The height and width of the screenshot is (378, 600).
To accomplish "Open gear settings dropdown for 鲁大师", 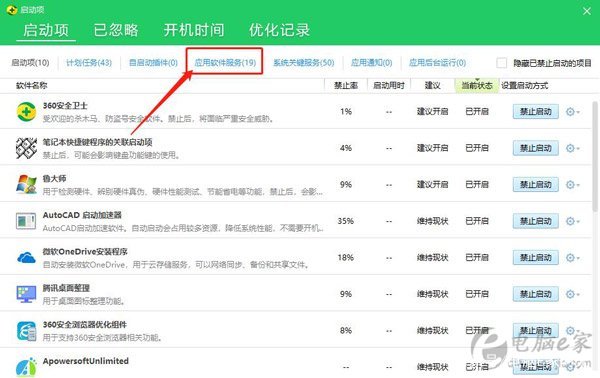I will [x=572, y=185].
